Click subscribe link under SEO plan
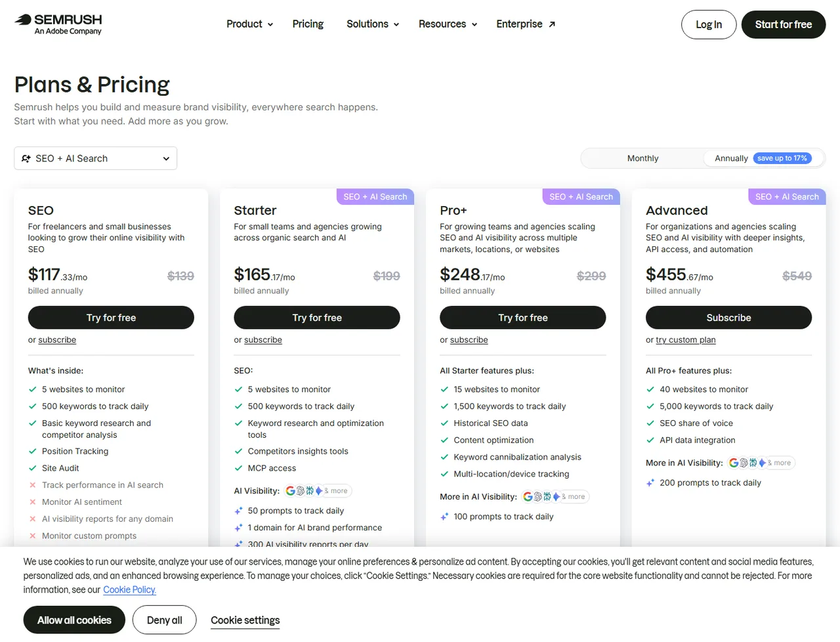The width and height of the screenshot is (840, 642). click(57, 340)
